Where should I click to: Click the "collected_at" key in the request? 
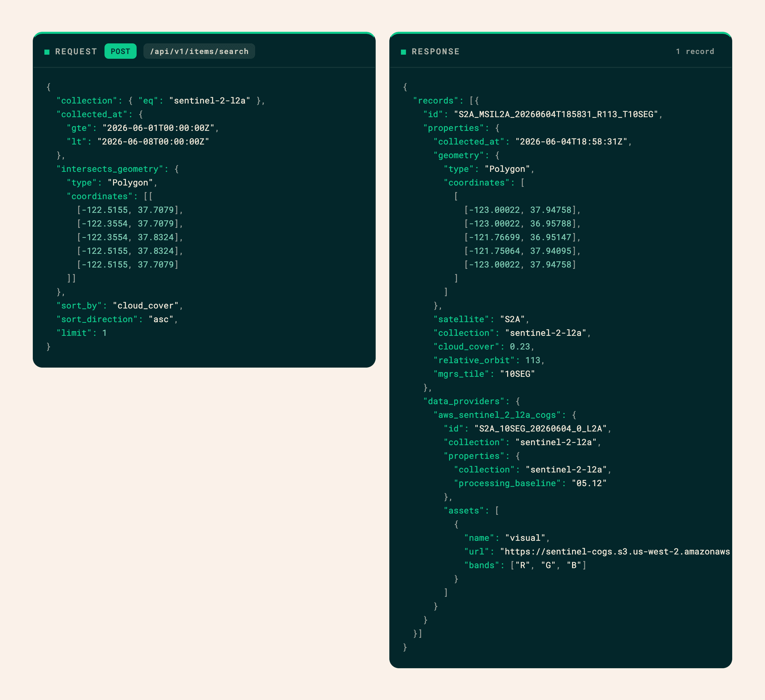92,114
